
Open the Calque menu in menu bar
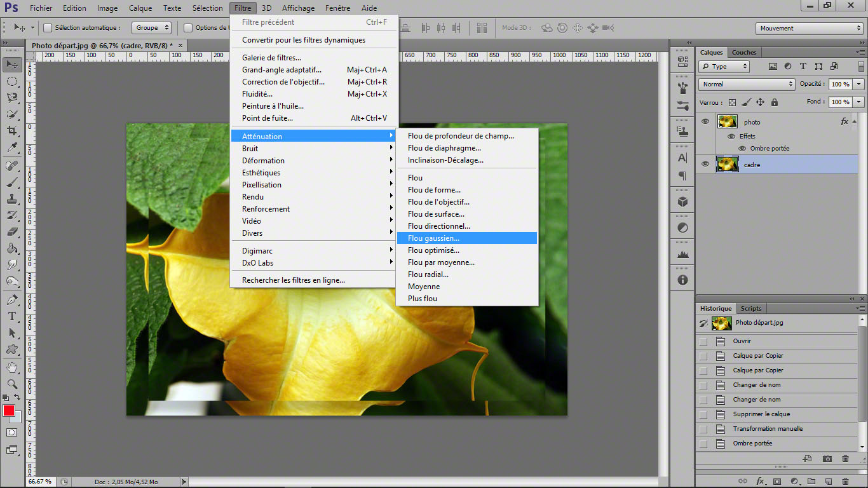pyautogui.click(x=140, y=8)
